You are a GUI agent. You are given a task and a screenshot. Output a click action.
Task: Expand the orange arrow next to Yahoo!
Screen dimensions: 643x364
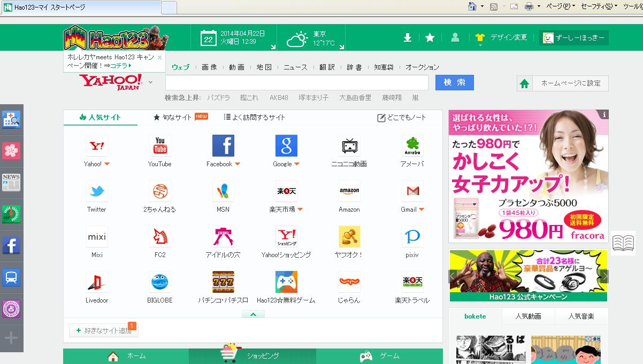[107, 164]
